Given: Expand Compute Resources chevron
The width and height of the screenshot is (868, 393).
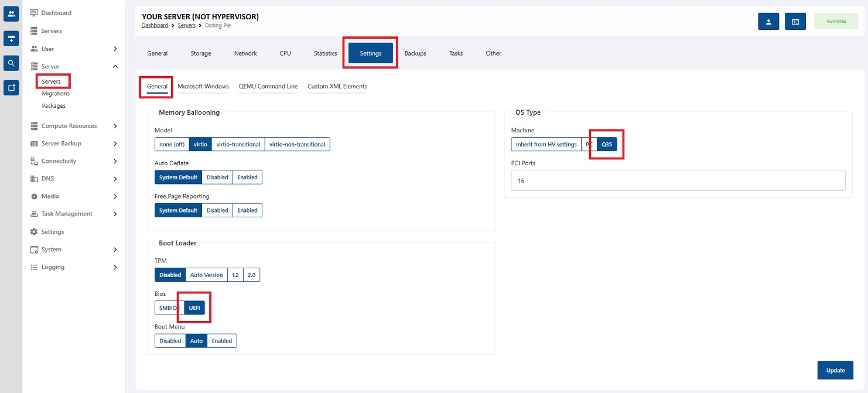Looking at the screenshot, I should click(x=115, y=126).
